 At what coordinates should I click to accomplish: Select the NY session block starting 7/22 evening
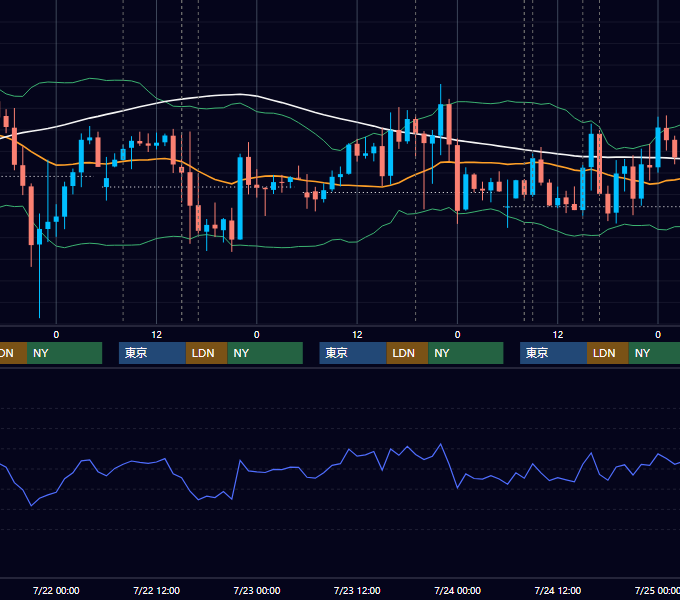point(265,353)
